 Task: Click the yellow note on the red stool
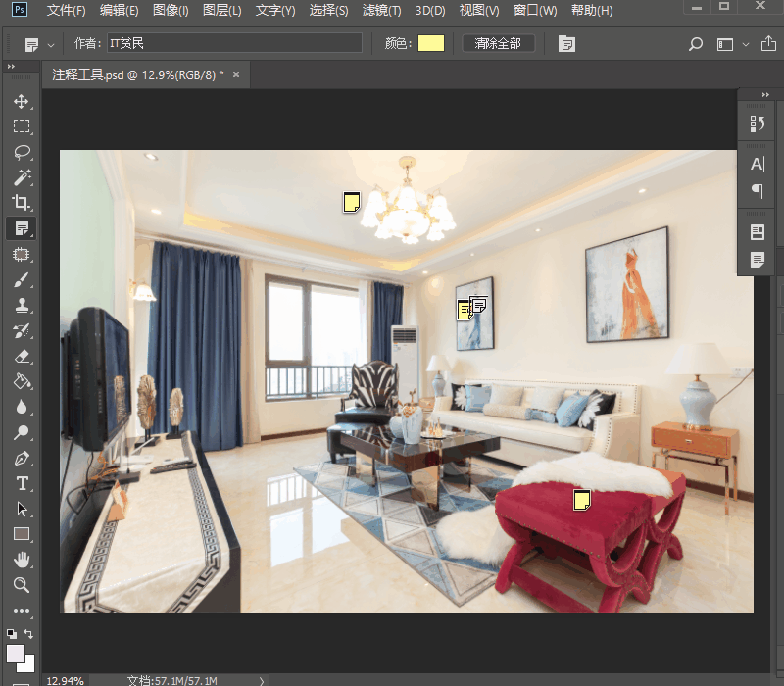pyautogui.click(x=581, y=500)
